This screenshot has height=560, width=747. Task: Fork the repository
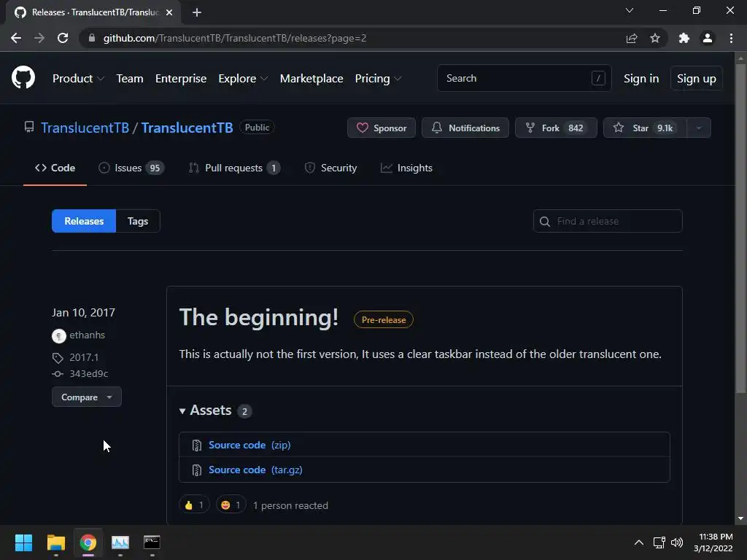[x=555, y=128]
